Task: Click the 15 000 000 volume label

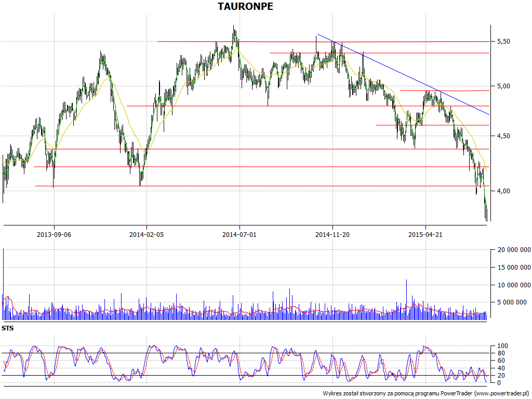Action: 514,268
